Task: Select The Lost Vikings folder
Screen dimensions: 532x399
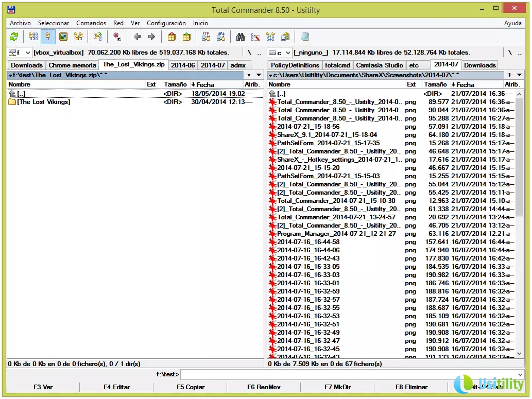Action: point(44,102)
